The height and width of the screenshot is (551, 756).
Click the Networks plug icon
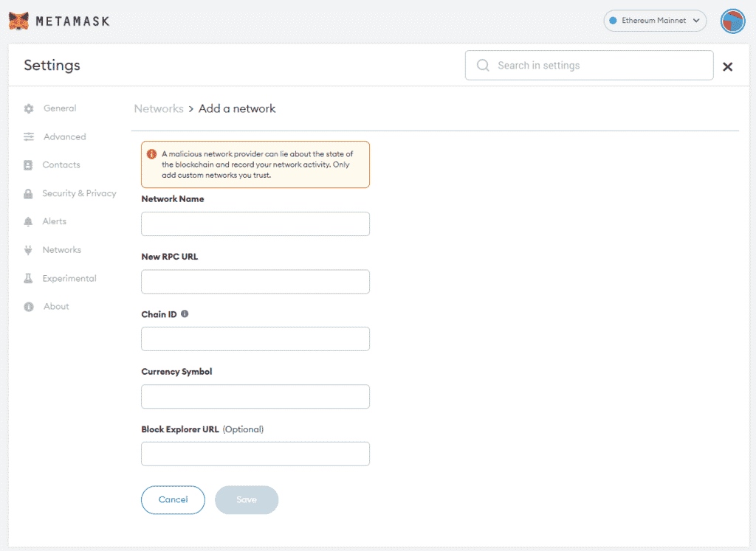(x=28, y=249)
